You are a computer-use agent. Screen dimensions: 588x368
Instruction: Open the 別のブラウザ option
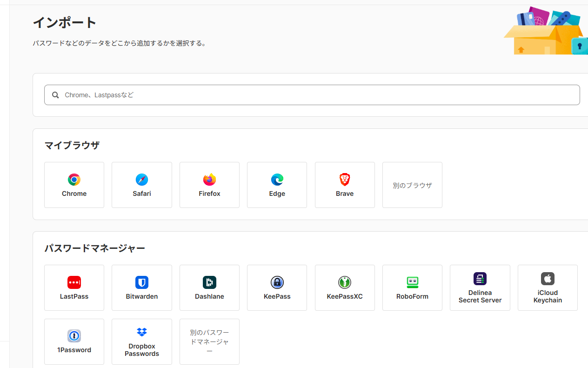click(x=412, y=185)
